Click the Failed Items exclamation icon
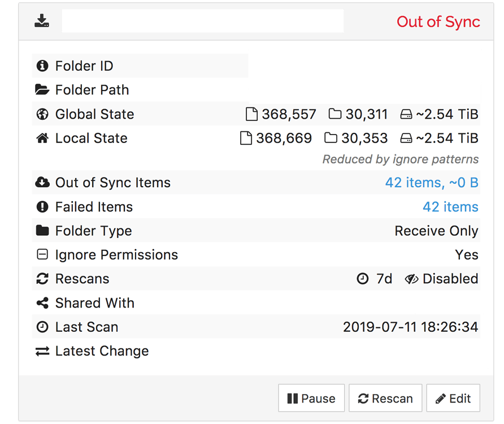This screenshot has width=504, height=424. [x=42, y=206]
